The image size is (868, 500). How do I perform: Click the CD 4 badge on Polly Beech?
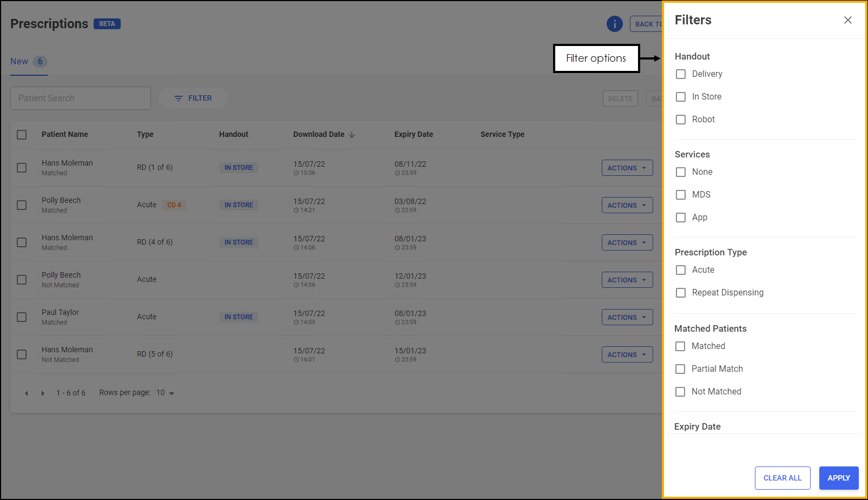click(x=174, y=205)
